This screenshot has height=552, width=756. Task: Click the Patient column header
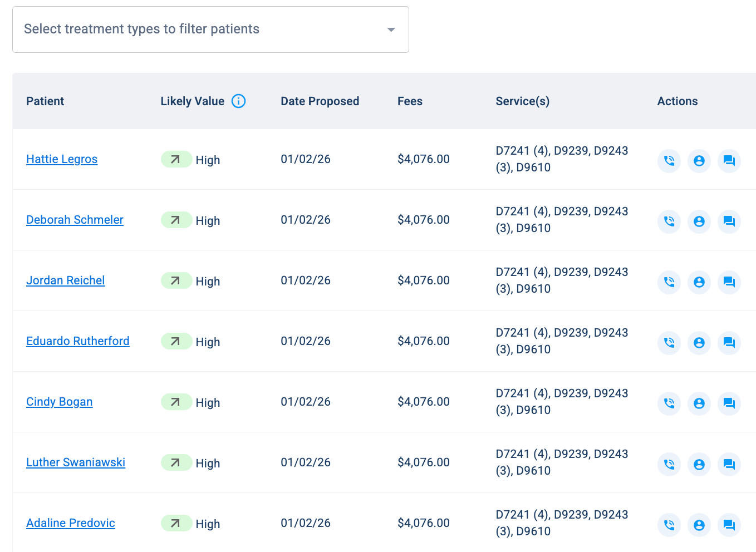(45, 101)
